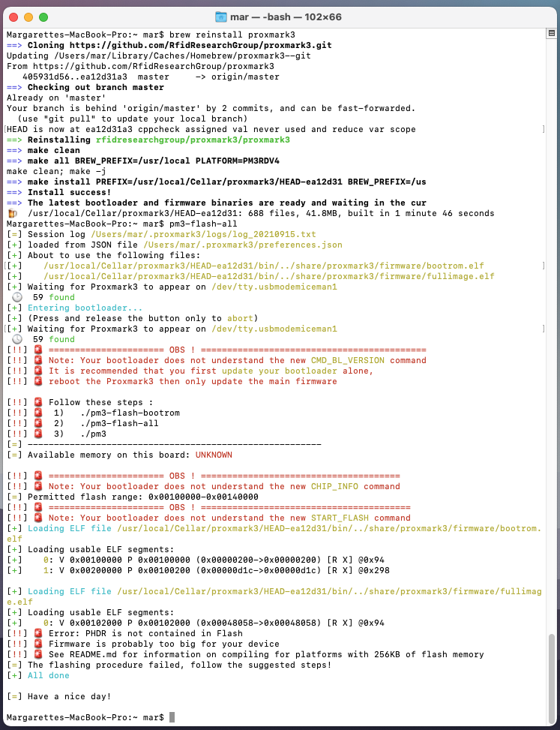Click the yellow word 'abort'

pos(240,318)
